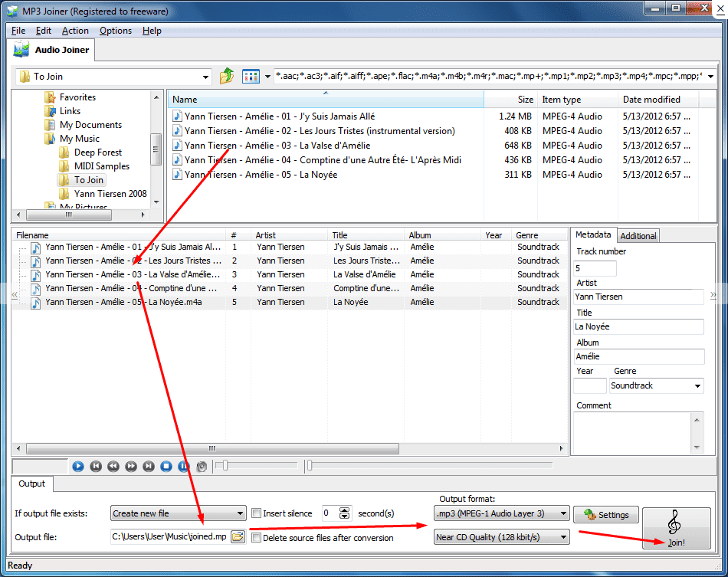The height and width of the screenshot is (577, 728).
Task: Open the Action menu
Action: click(75, 31)
